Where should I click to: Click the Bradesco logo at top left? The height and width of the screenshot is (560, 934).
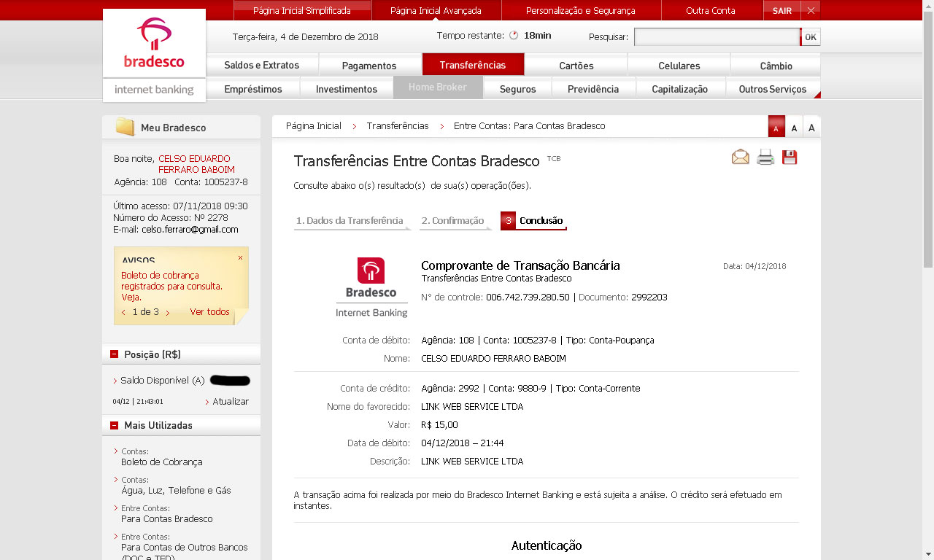[154, 44]
